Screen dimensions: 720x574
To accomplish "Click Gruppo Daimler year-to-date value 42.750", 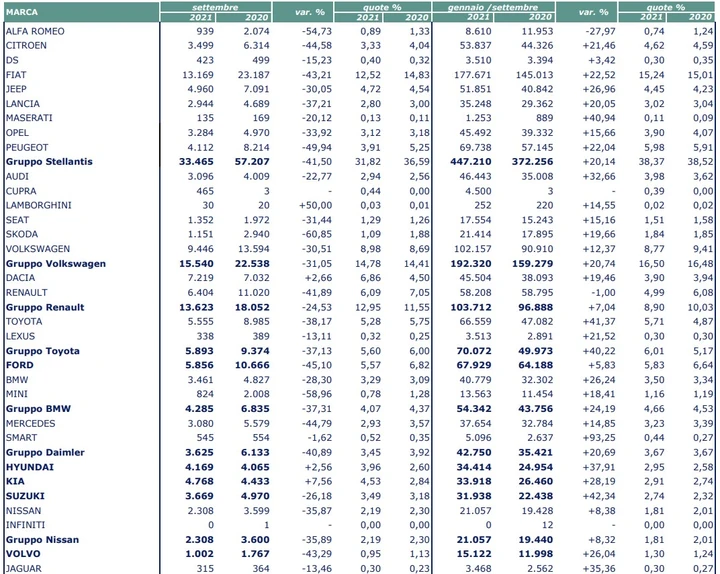I will (x=474, y=452).
